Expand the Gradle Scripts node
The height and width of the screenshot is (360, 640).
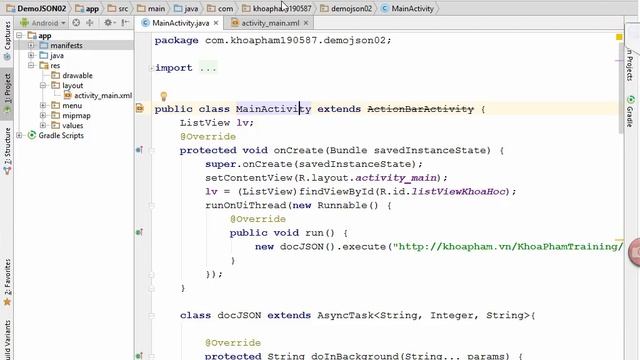(19, 135)
